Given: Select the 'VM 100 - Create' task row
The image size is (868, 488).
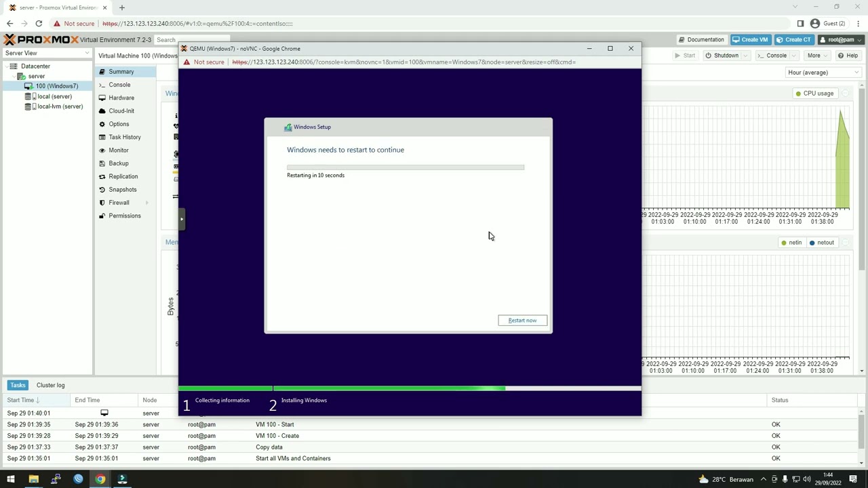Looking at the screenshot, I should [x=430, y=436].
